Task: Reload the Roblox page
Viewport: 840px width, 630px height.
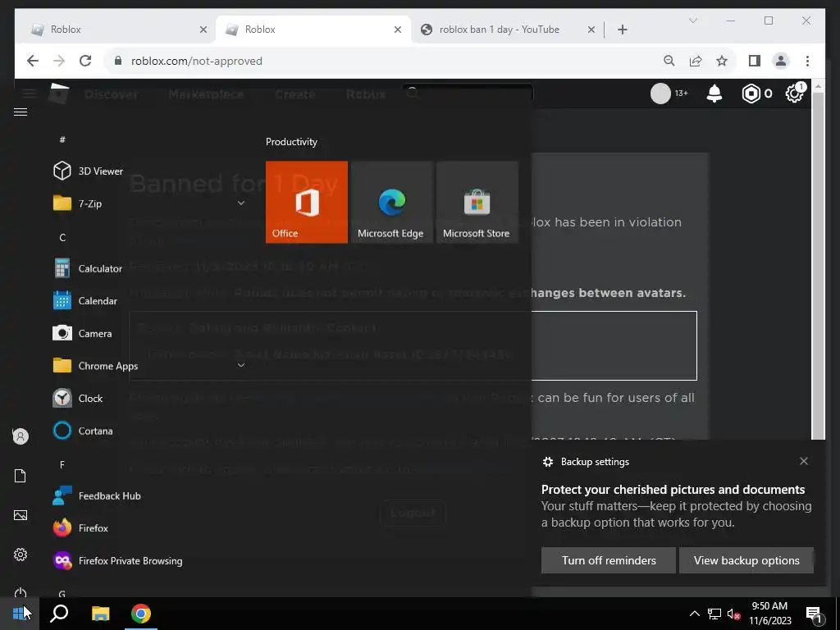Action: [85, 61]
